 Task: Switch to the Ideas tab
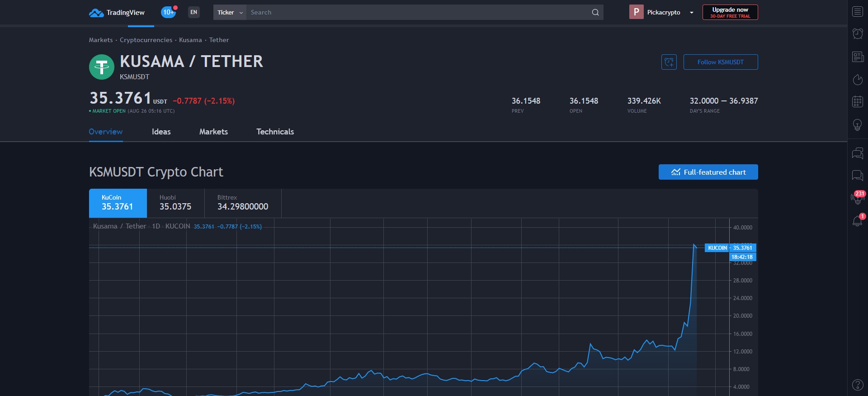[161, 132]
